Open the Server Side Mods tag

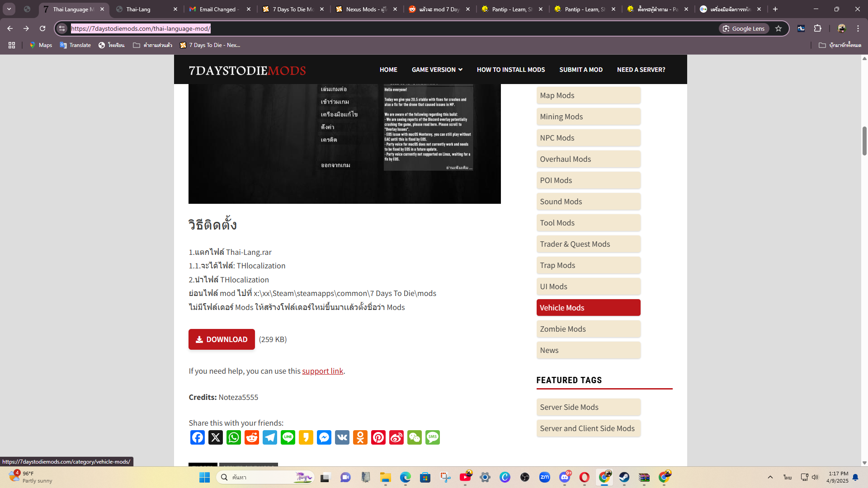pos(588,407)
